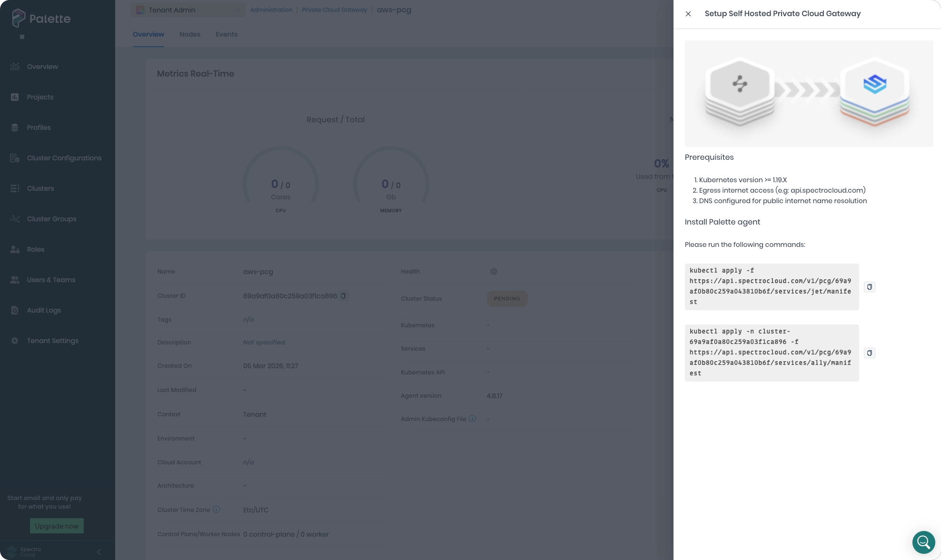Collapse the sidebar using the chevron

[99, 552]
